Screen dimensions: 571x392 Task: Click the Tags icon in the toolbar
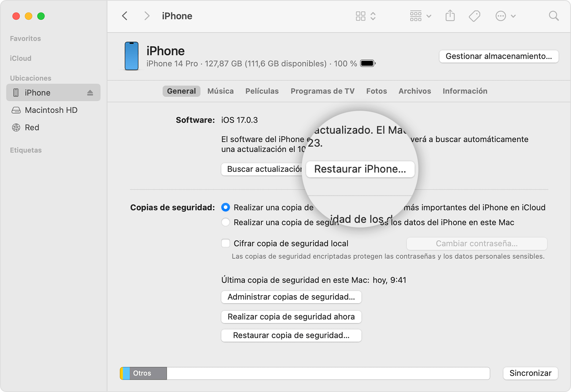(474, 16)
